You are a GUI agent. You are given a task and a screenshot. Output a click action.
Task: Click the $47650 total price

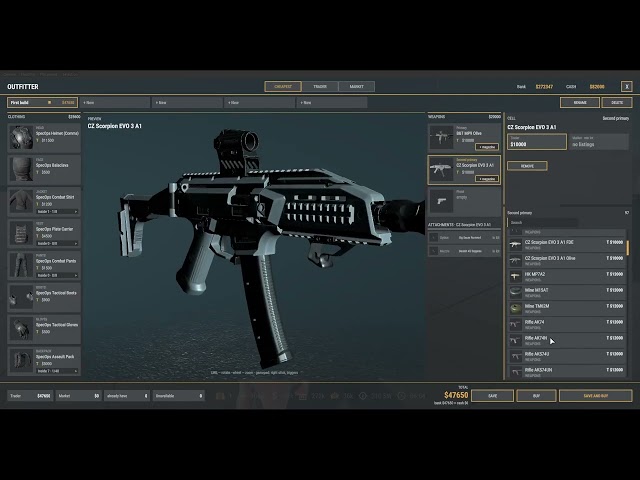pos(456,395)
